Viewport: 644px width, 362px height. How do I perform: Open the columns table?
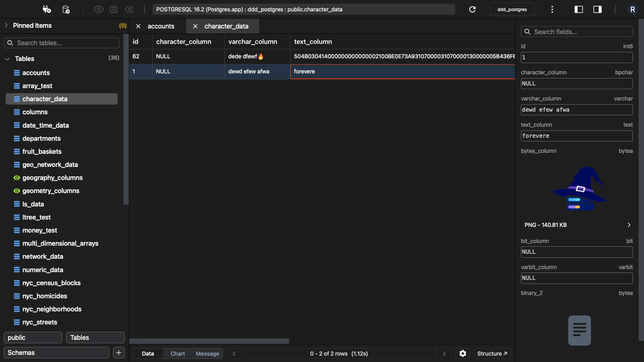(62, 112)
